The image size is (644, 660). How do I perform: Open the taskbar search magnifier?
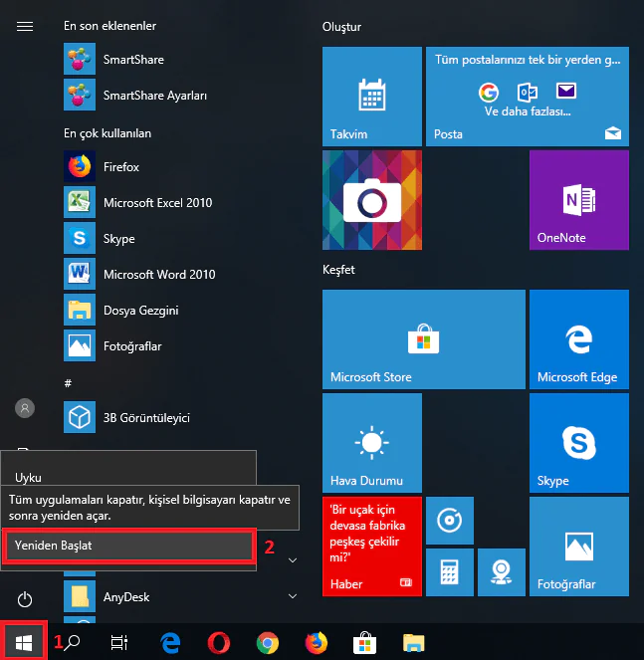point(73,643)
